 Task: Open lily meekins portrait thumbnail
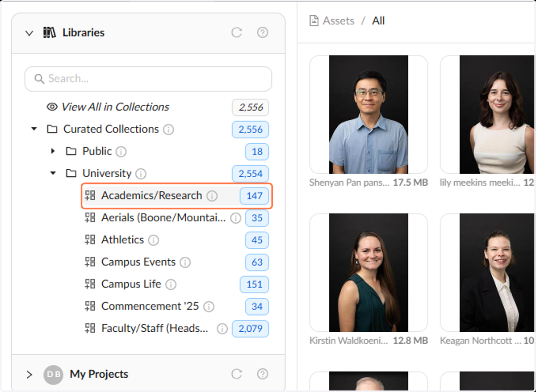pyautogui.click(x=488, y=114)
